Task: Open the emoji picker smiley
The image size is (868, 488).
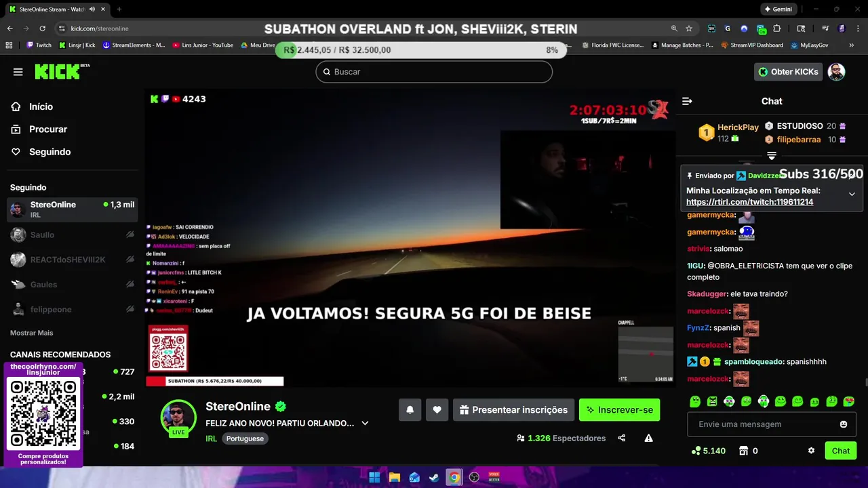Action: point(844,424)
